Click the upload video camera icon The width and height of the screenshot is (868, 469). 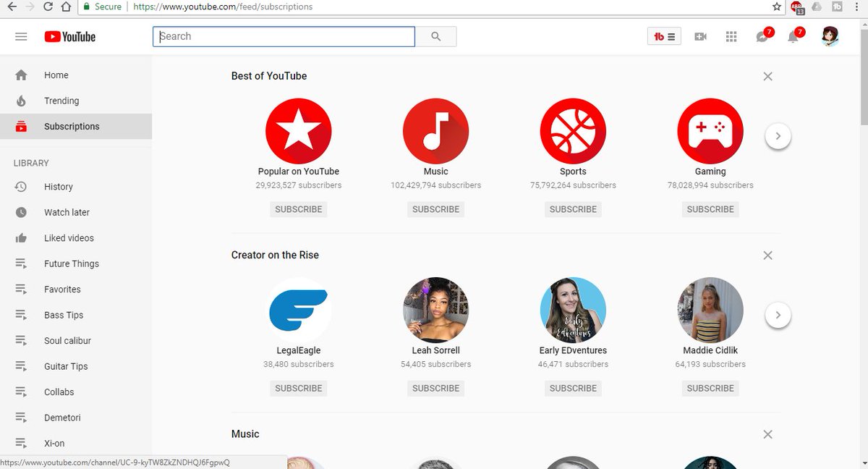[x=700, y=37]
